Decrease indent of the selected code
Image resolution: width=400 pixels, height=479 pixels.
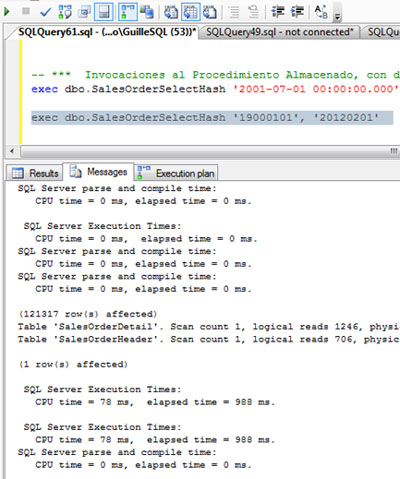pyautogui.click(x=278, y=12)
